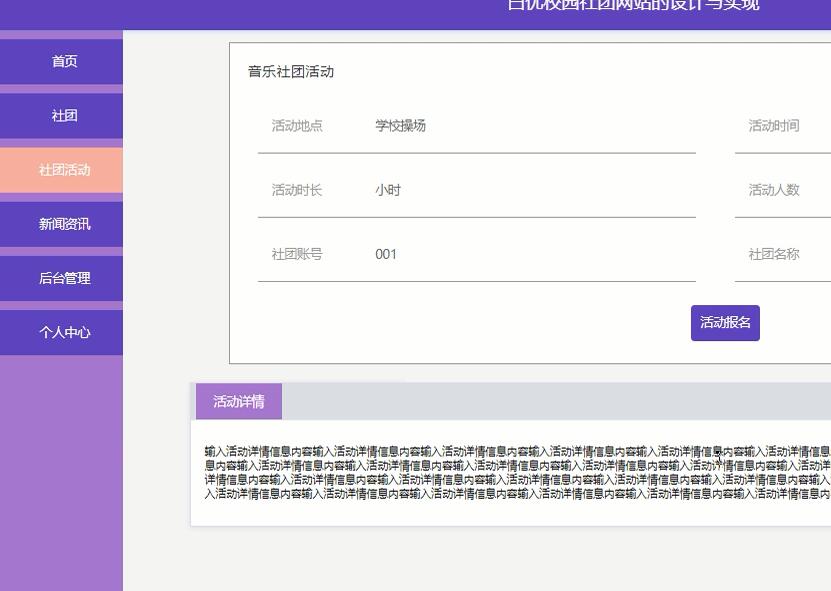
Task: Open the 首页 navigation item
Action: 63,61
